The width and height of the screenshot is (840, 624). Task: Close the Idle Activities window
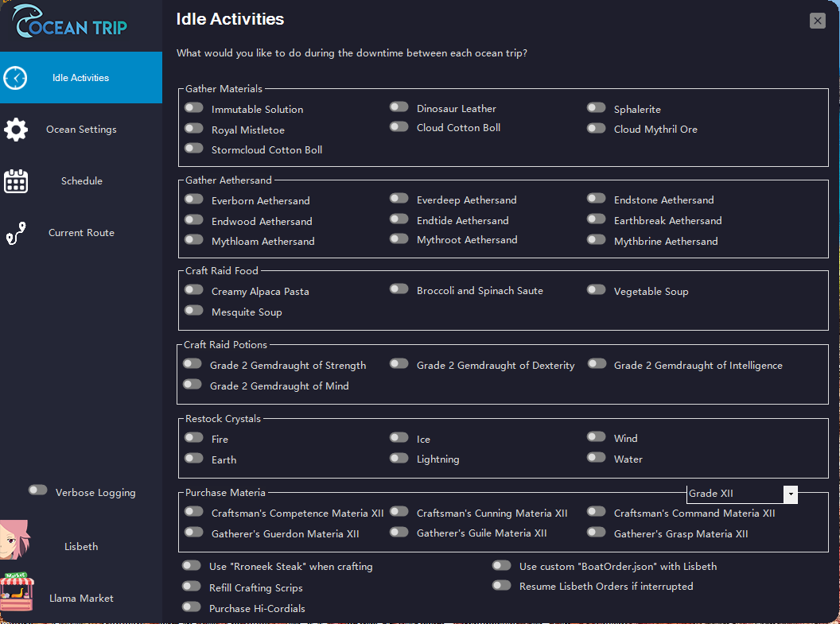(x=818, y=21)
